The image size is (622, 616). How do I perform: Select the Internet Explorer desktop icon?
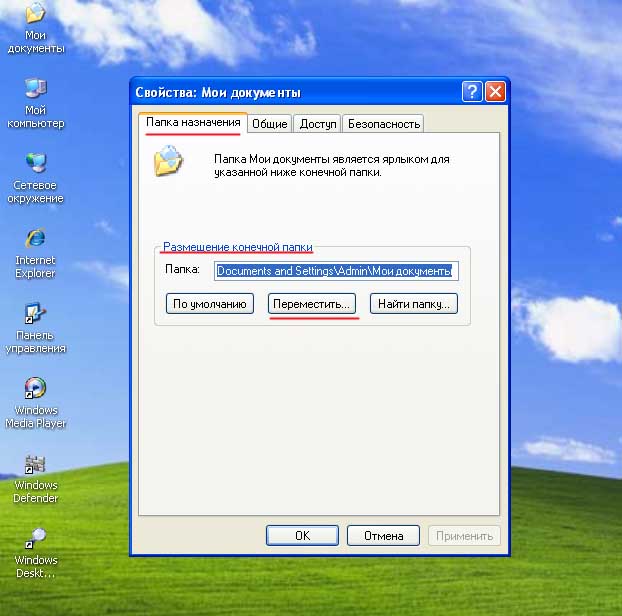tap(35, 240)
